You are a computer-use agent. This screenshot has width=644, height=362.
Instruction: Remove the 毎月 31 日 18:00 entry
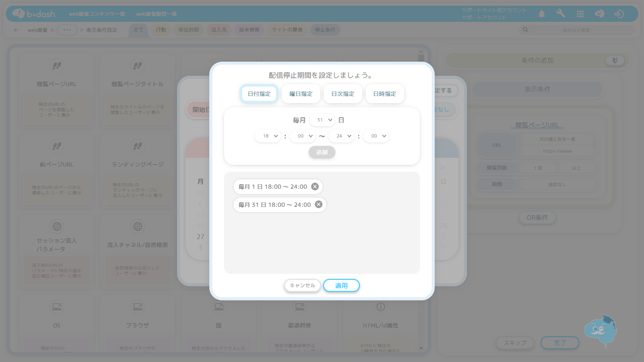(318, 205)
